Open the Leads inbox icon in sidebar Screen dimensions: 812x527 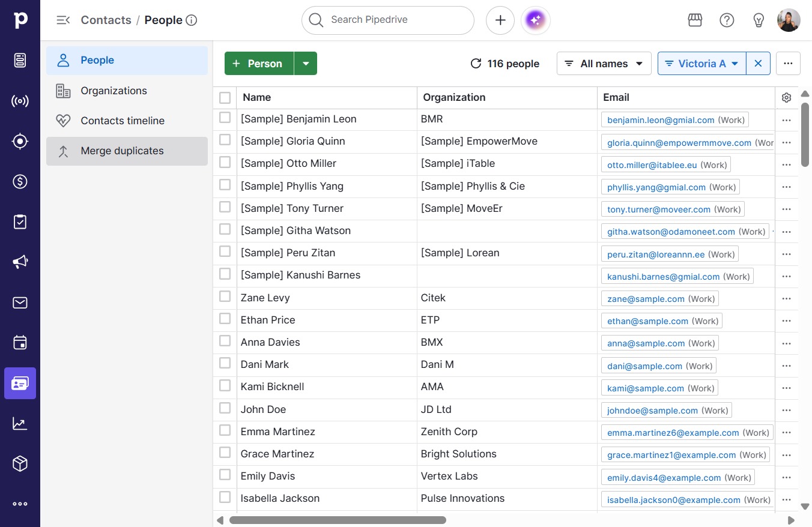20,60
